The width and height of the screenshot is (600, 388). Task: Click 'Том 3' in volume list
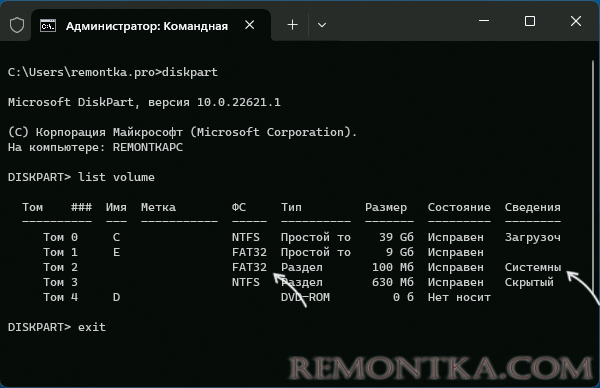(60, 282)
